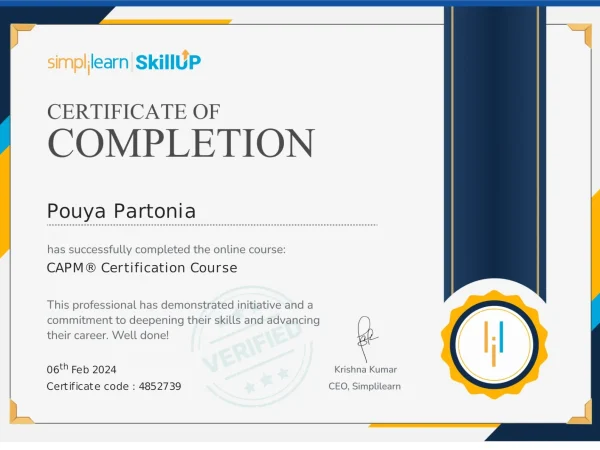This screenshot has width=600, height=450.
Task: Click the SkillUP logo text
Action: (x=168, y=62)
